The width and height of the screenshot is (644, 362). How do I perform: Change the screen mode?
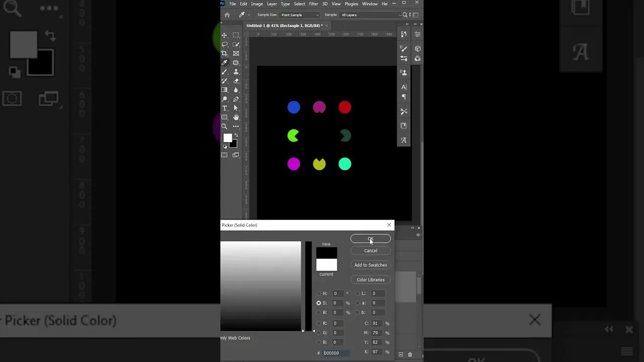coord(236,155)
